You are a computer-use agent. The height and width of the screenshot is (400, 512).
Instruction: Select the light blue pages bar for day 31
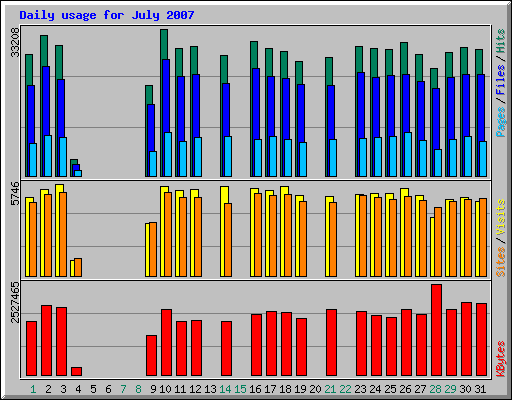(483, 159)
